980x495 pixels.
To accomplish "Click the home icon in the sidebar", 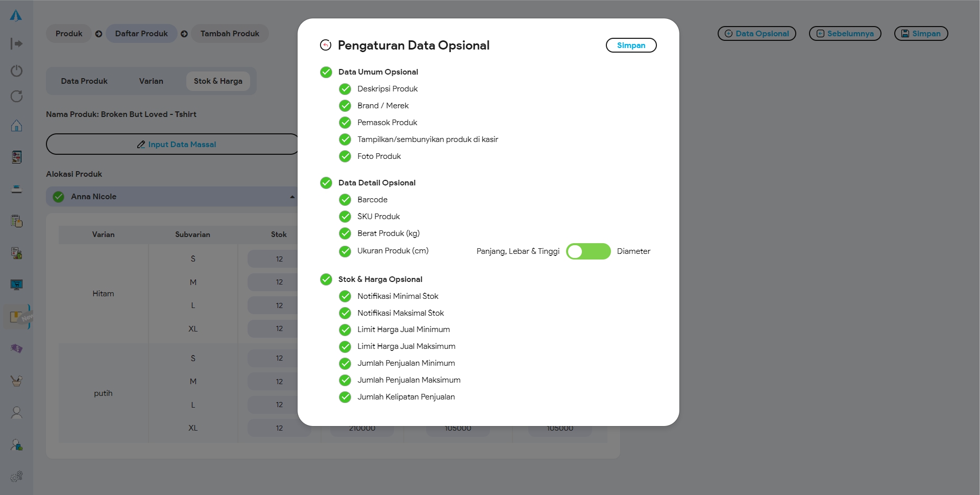I will tap(16, 126).
